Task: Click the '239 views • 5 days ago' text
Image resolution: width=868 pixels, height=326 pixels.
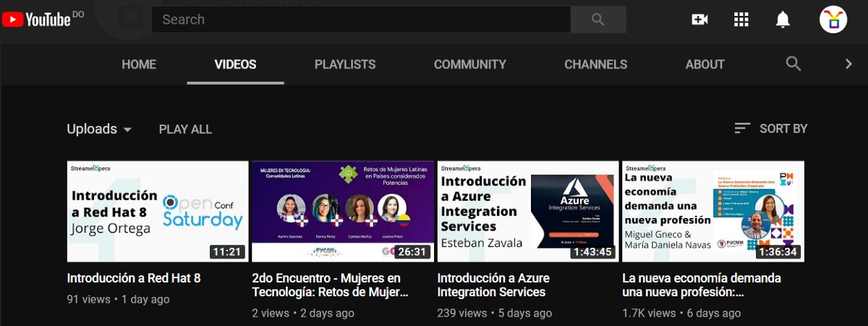Action: click(x=495, y=313)
